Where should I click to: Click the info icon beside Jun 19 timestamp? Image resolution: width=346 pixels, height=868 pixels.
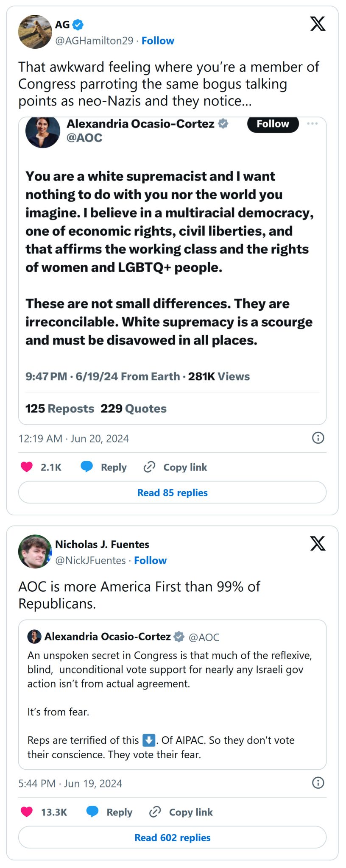(318, 783)
